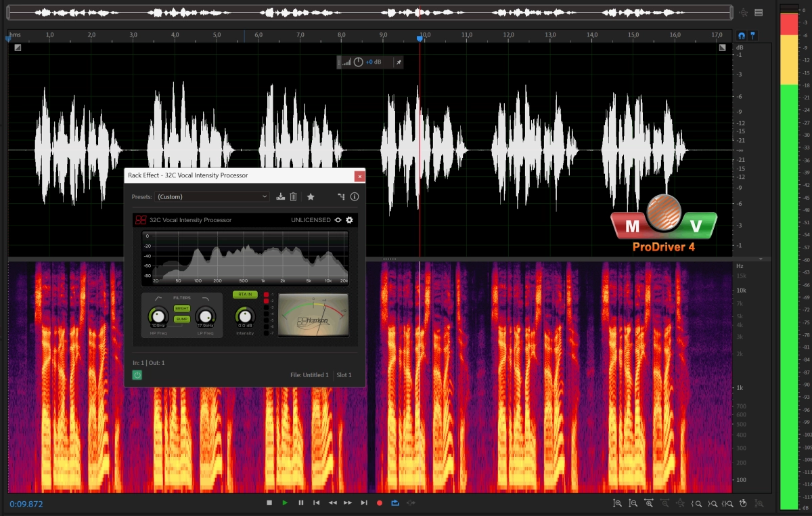The image size is (812, 516).
Task: Click the reset zoom icon
Action: [x=744, y=503]
